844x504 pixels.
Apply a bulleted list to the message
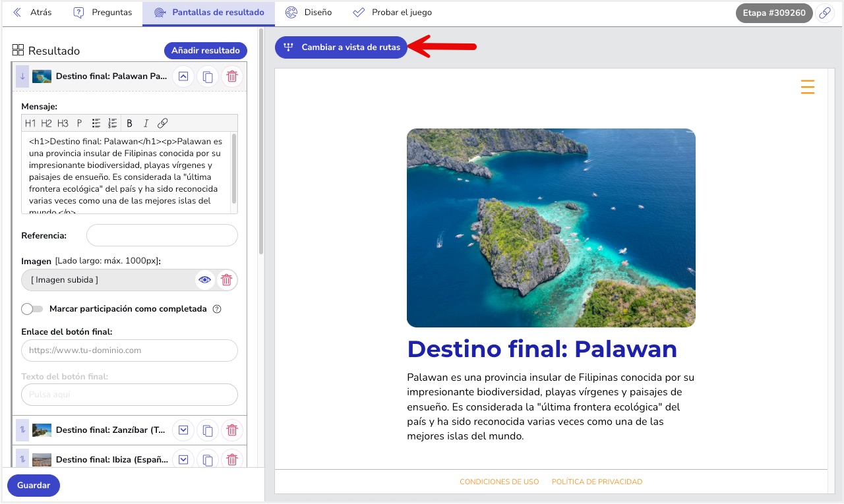[96, 123]
